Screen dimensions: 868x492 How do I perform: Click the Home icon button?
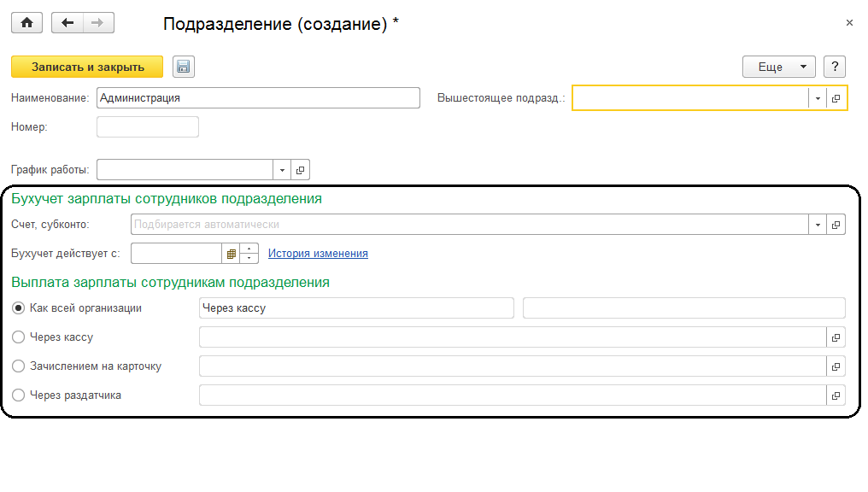[x=26, y=23]
